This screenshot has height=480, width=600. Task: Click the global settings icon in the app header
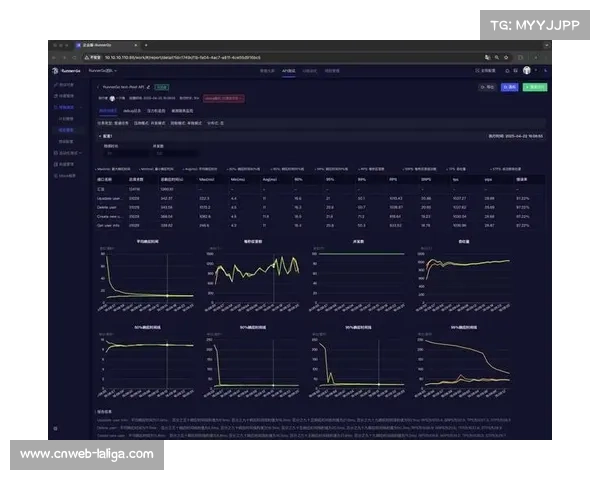pyautogui.click(x=485, y=71)
